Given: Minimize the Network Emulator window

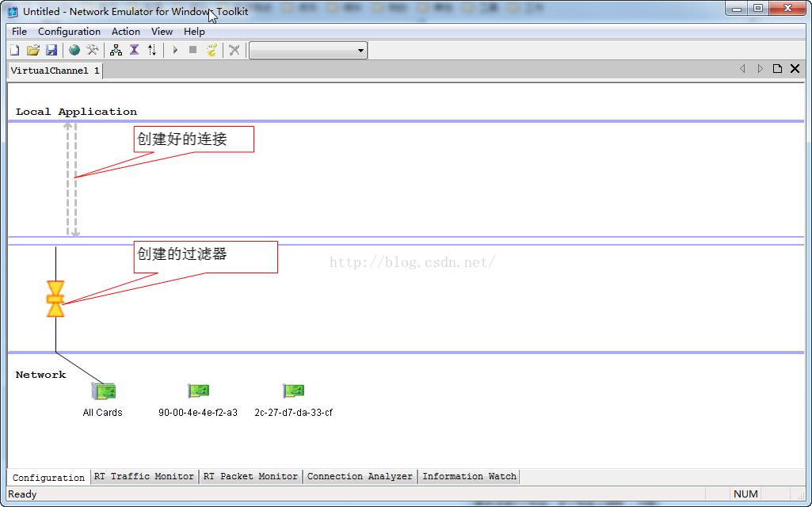Looking at the screenshot, I should pyautogui.click(x=737, y=8).
